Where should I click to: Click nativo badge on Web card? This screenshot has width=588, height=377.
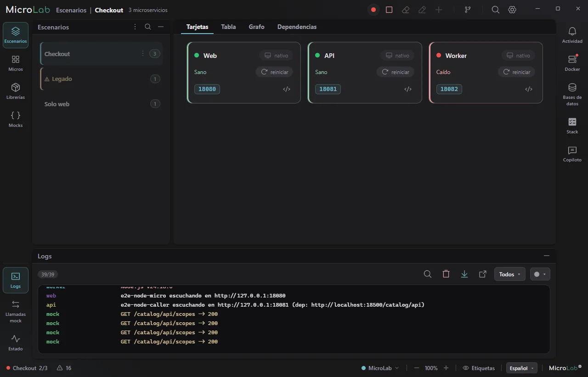[x=276, y=56]
